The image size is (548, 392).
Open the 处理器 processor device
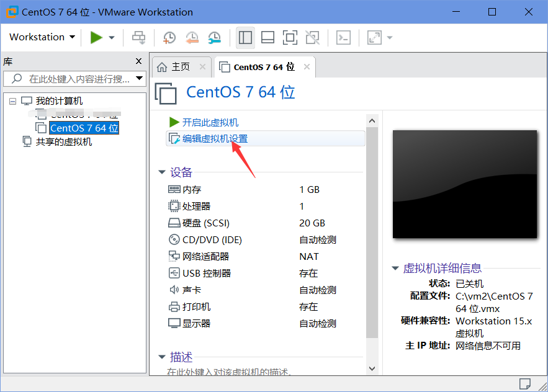[x=196, y=207]
